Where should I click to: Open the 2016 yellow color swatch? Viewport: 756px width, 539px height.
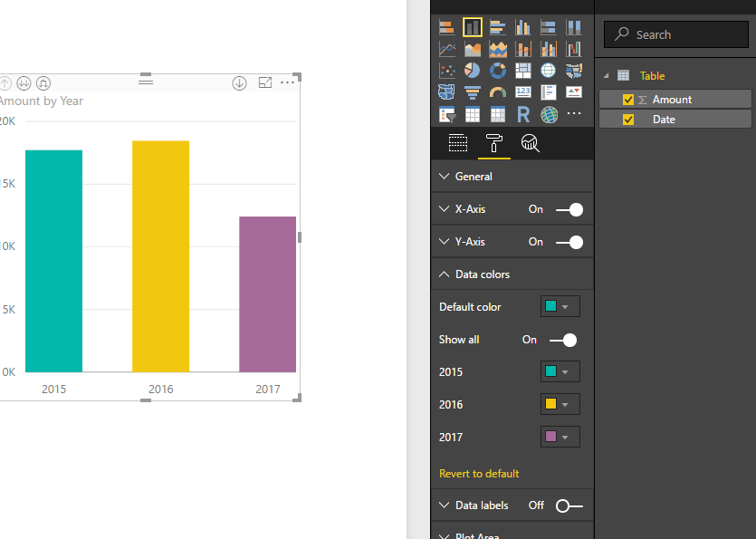point(560,404)
